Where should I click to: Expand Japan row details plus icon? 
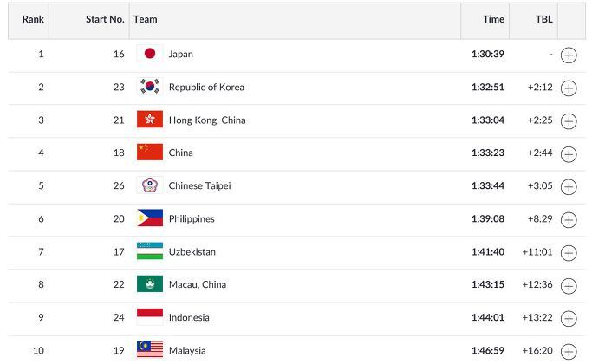coord(569,55)
